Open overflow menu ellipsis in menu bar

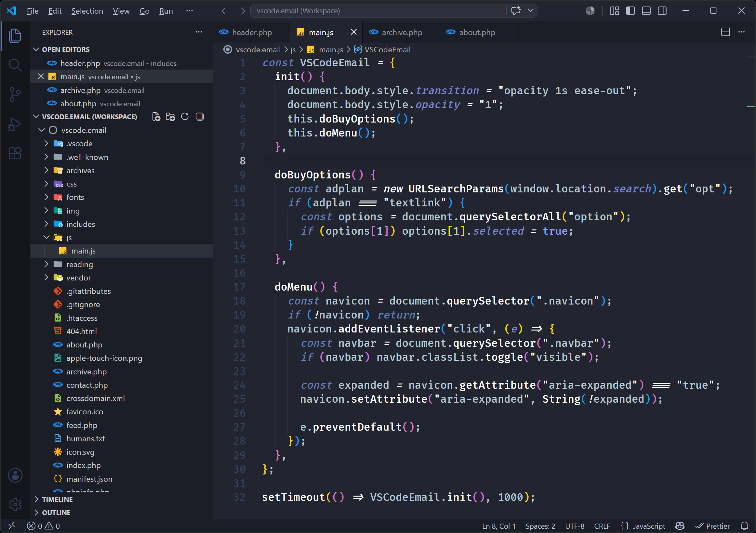pyautogui.click(x=189, y=11)
